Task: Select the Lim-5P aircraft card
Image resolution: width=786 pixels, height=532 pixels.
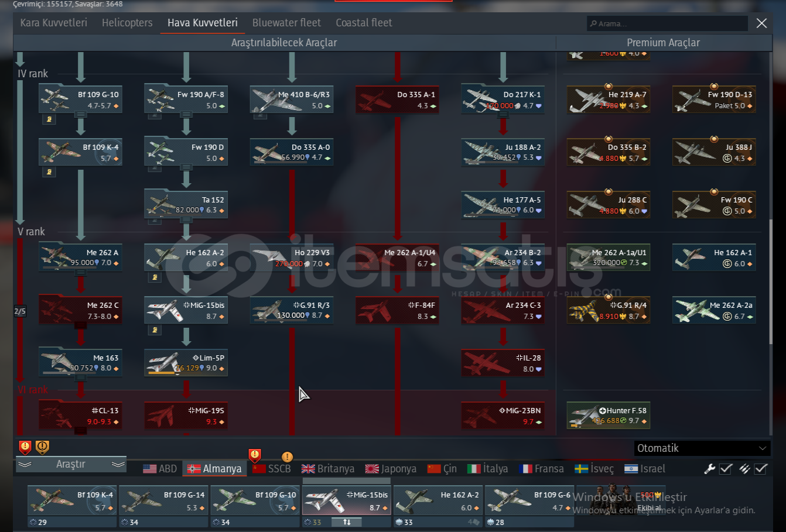Action: (186, 362)
